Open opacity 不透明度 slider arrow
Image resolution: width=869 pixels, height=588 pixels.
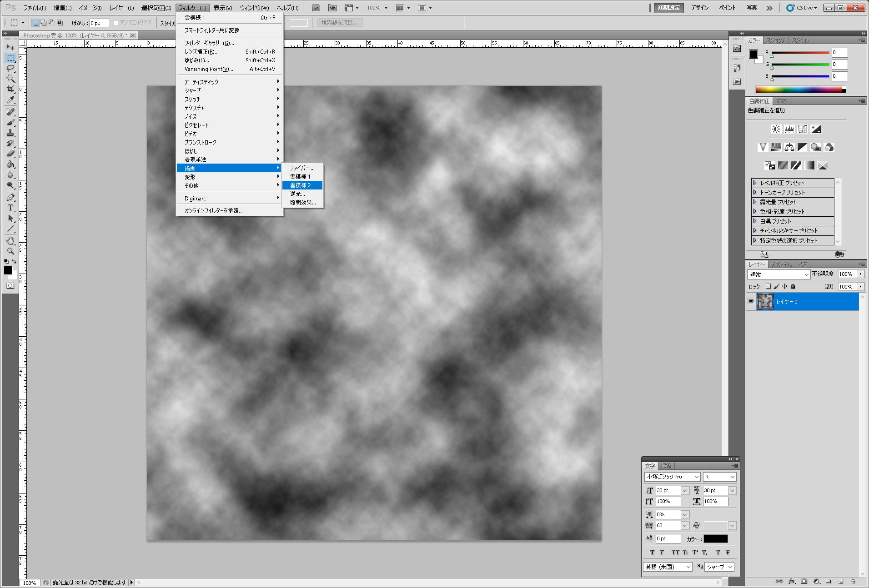coord(860,274)
